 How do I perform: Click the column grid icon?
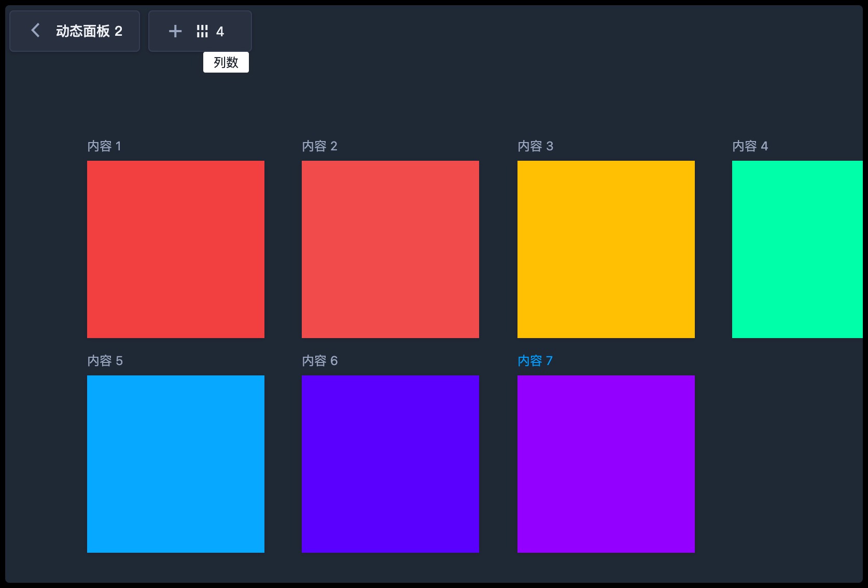click(x=202, y=32)
